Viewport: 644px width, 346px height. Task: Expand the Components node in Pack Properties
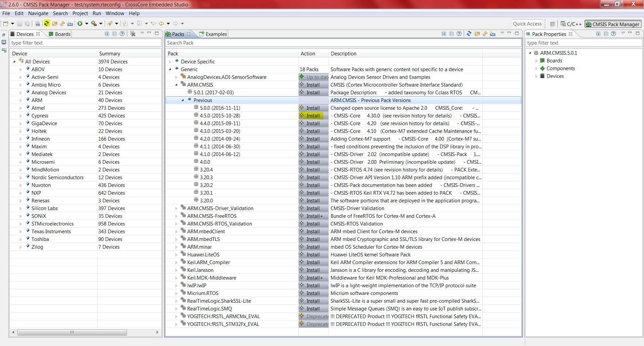point(536,68)
